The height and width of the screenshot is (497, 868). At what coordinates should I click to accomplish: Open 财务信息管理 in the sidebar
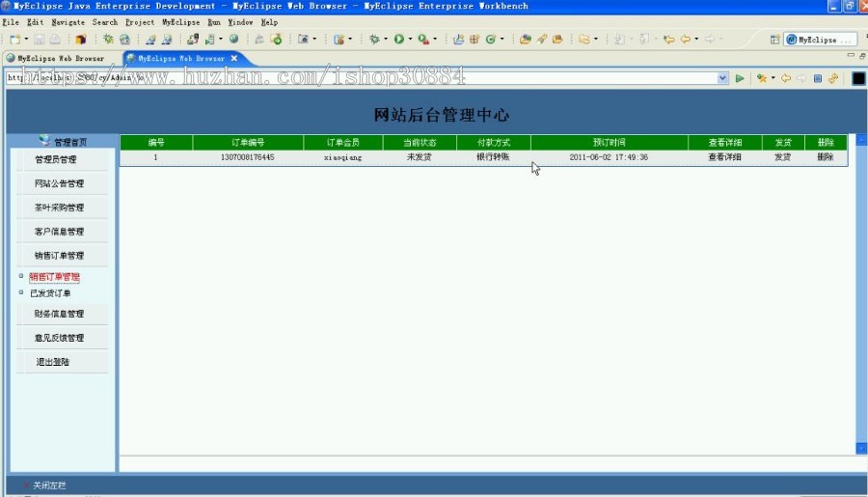pos(59,314)
